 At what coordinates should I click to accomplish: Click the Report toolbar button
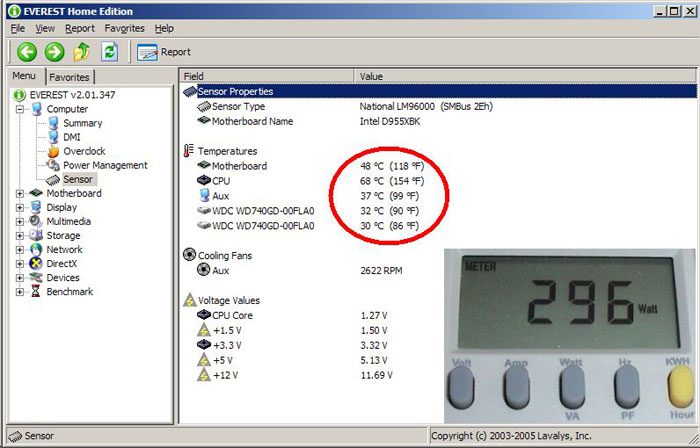pos(164,52)
